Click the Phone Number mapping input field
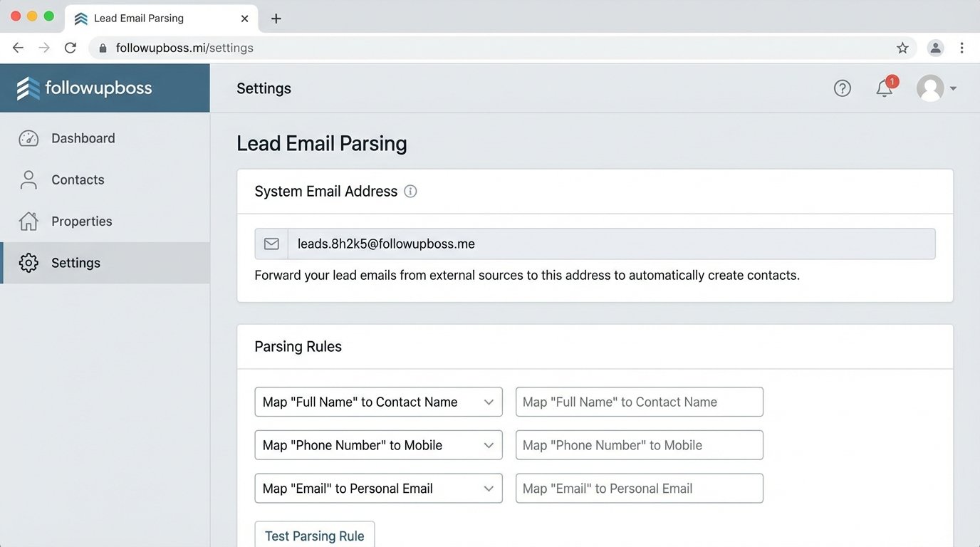The image size is (980, 547). coord(638,444)
